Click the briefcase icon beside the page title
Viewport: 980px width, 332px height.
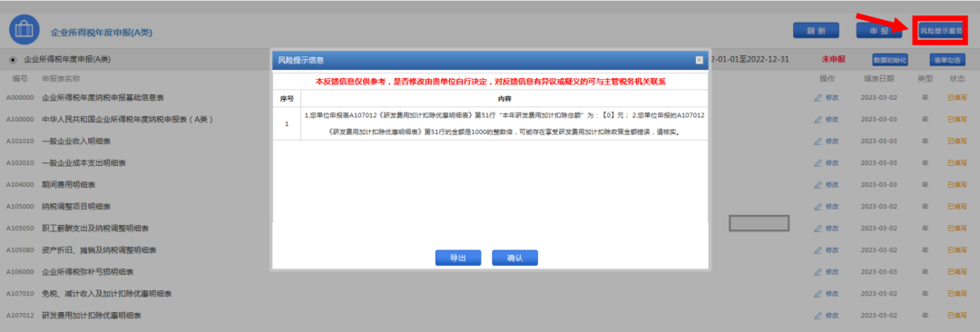click(x=24, y=30)
